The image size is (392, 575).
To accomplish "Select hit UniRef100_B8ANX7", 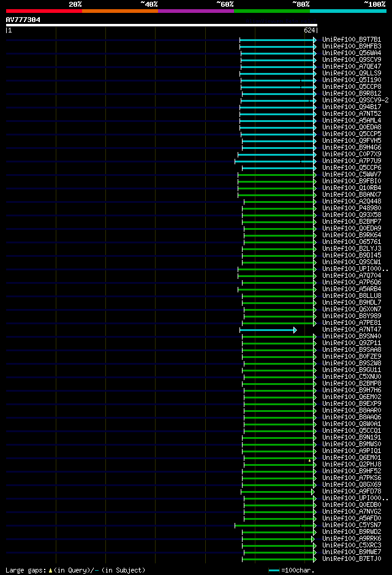I will click(x=352, y=195).
